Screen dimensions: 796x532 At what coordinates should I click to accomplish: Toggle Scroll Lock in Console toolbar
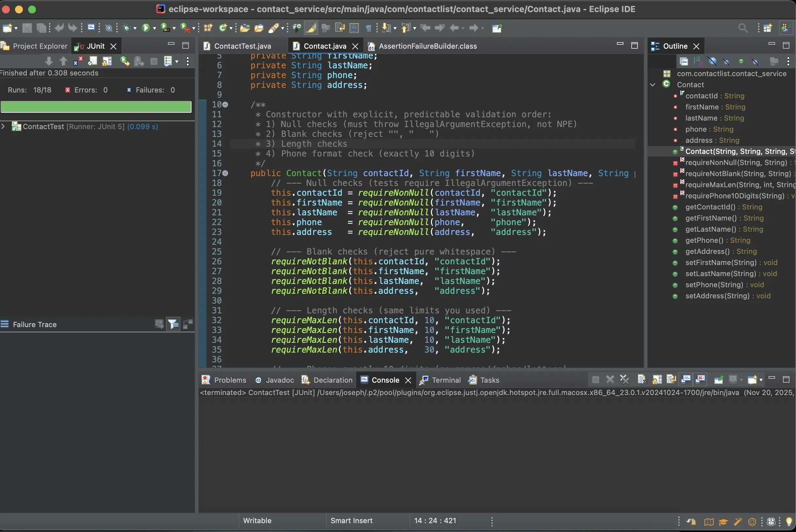point(657,380)
